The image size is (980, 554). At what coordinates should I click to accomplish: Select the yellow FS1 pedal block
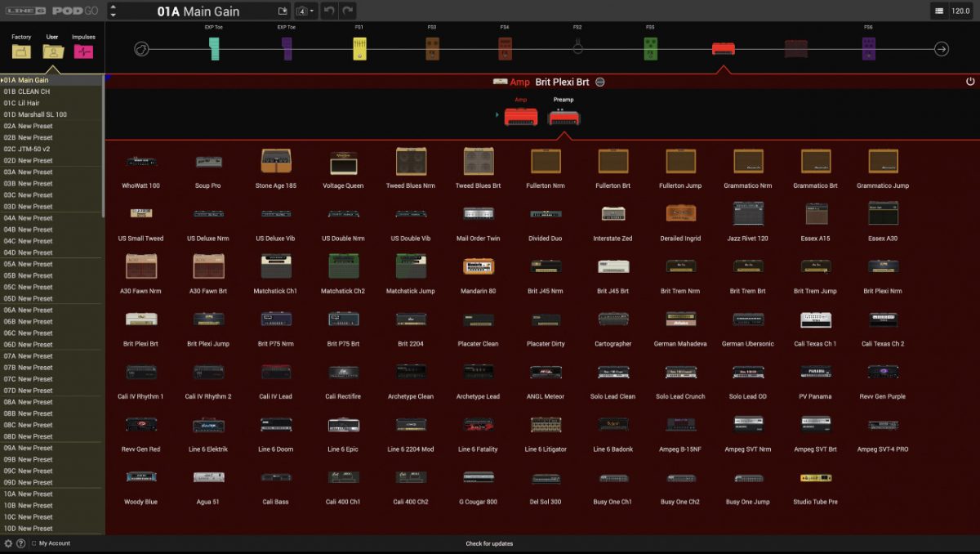coord(359,49)
